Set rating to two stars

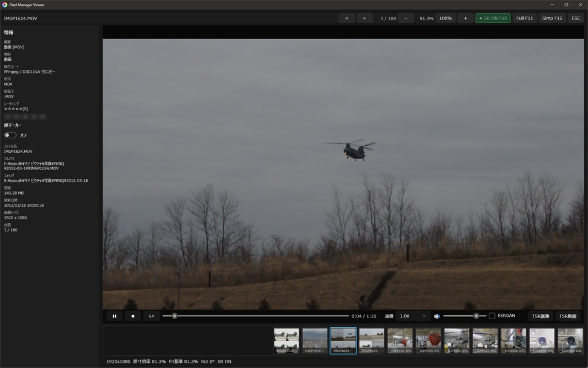pos(17,117)
